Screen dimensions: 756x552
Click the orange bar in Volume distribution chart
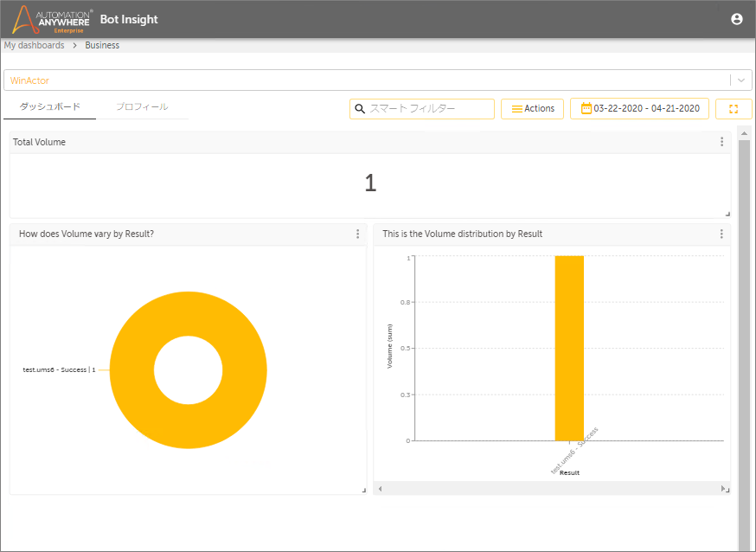pos(569,348)
